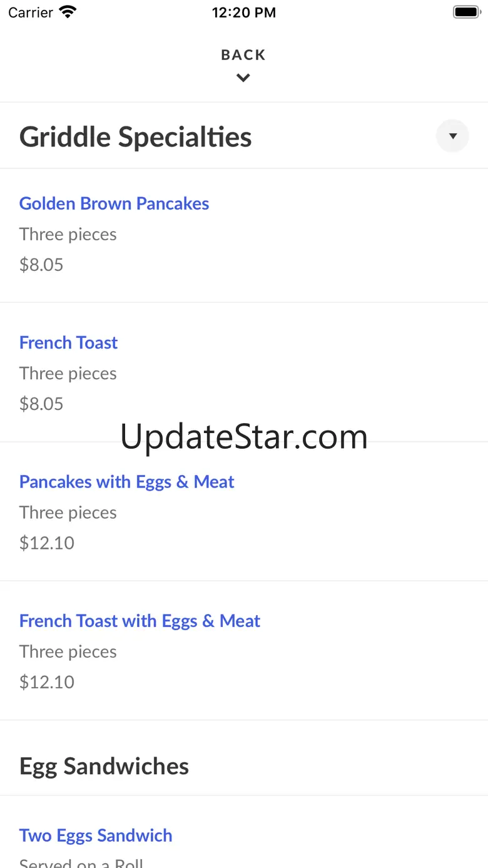Open Golden Brown Pancakes item

pos(114,203)
